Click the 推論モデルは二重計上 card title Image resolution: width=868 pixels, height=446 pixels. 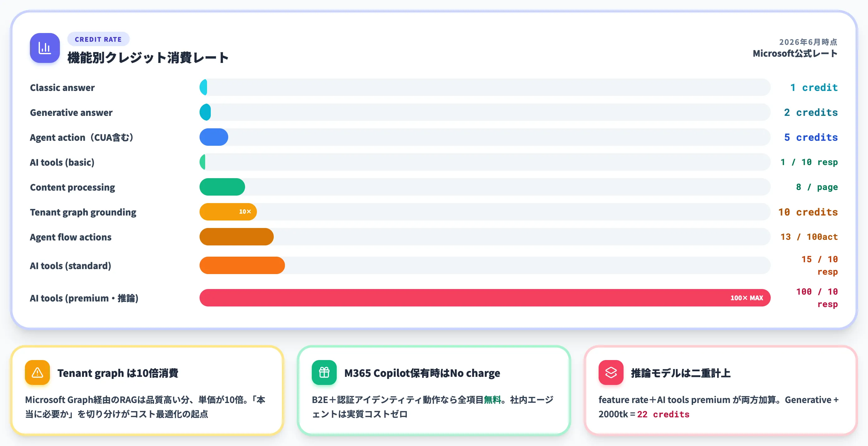(681, 373)
